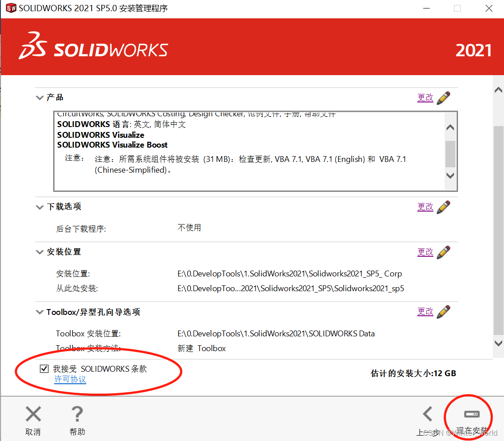Click the pencil icon in the 下载选项 section
This screenshot has width=504, height=441.
pyautogui.click(x=444, y=207)
